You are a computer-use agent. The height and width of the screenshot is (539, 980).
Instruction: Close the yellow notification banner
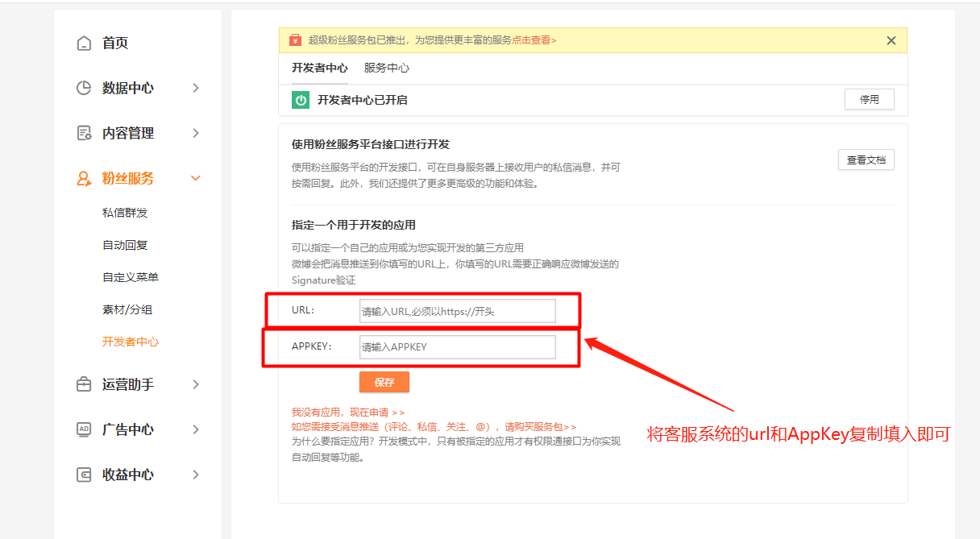[x=891, y=40]
